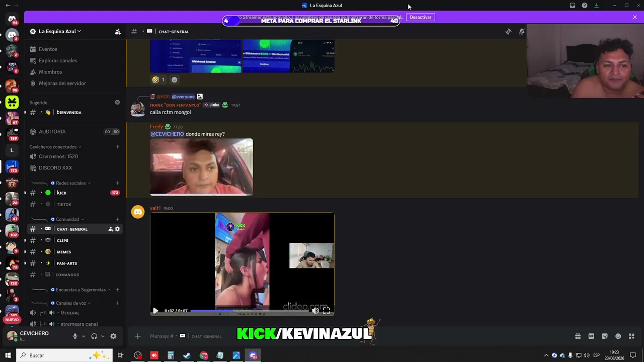The image size is (644, 362).
Task: Open the sticker picker
Action: coord(605,336)
